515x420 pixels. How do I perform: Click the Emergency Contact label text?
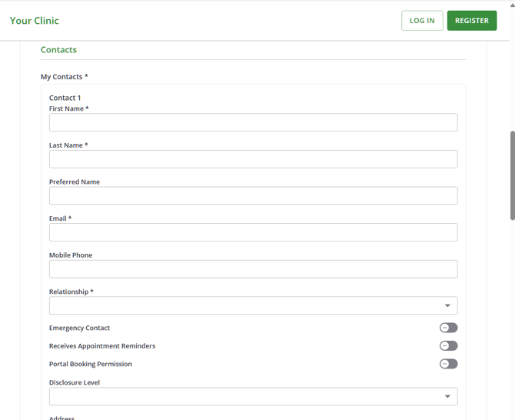click(x=79, y=328)
